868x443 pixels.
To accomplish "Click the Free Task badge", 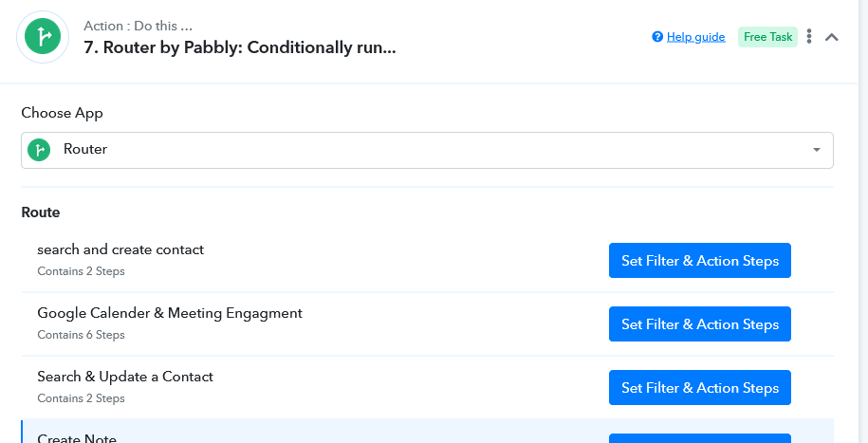I will coord(767,37).
